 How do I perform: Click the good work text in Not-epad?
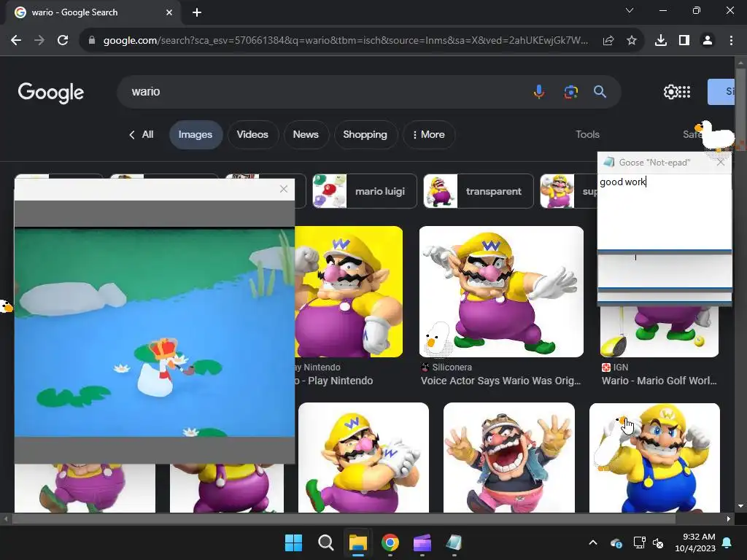point(622,182)
